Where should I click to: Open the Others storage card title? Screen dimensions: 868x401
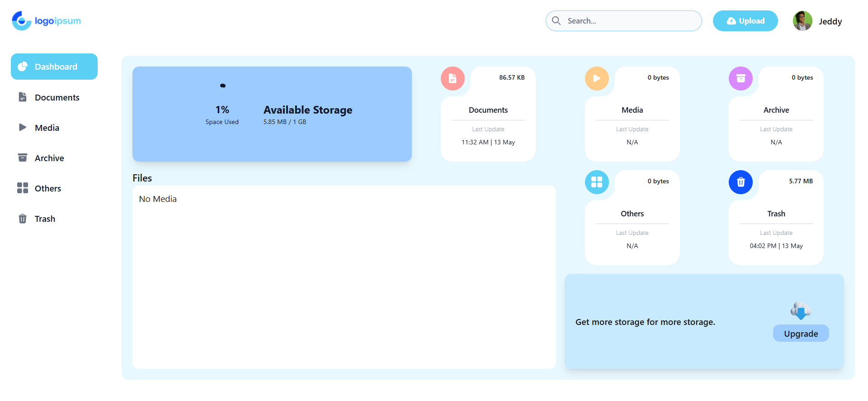pyautogui.click(x=632, y=214)
